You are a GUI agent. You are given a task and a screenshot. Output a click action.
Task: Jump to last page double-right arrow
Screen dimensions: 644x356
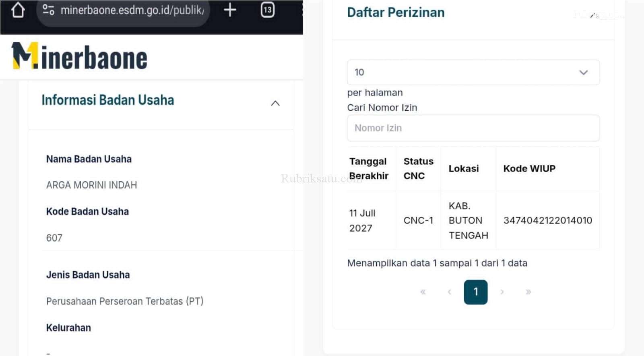tap(528, 292)
